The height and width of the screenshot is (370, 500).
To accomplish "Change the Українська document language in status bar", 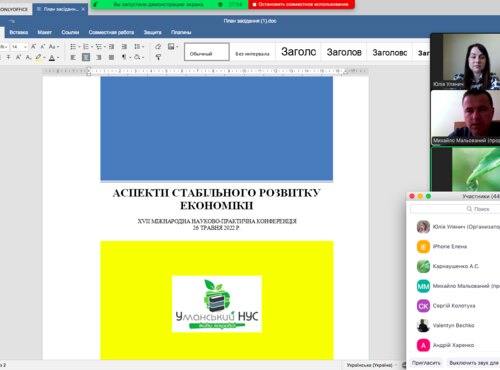I will pyautogui.click(x=369, y=365).
